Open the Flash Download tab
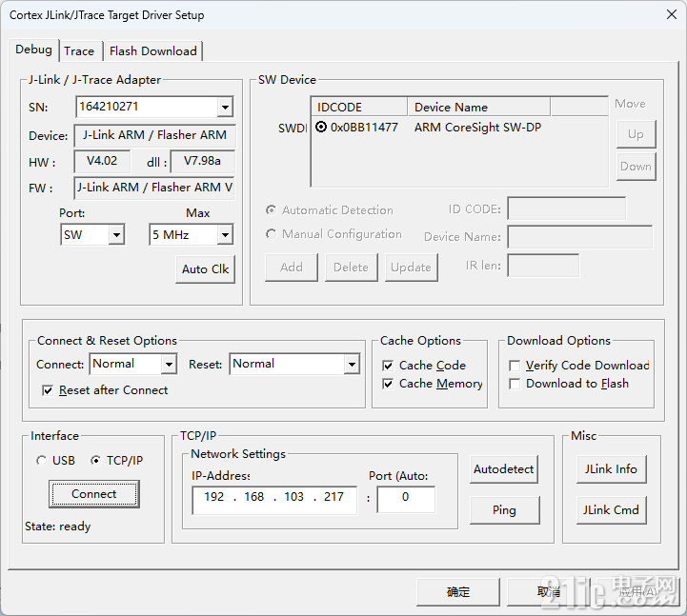 152,51
